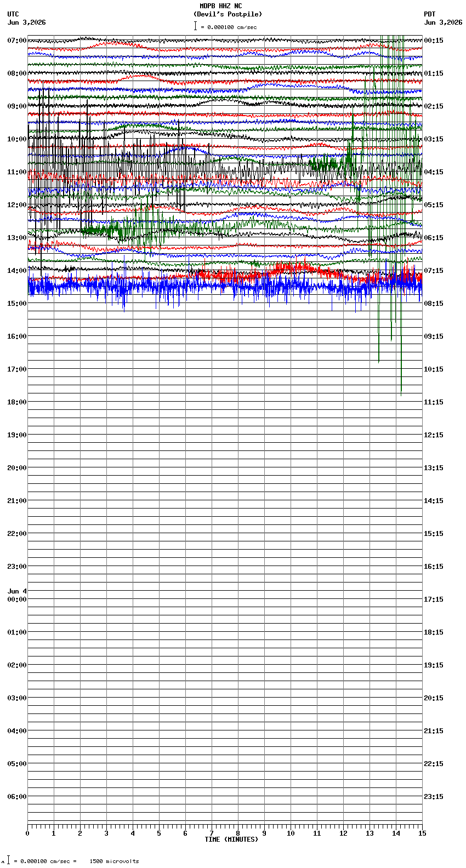Select the 11:00 UTC row label

(17, 172)
